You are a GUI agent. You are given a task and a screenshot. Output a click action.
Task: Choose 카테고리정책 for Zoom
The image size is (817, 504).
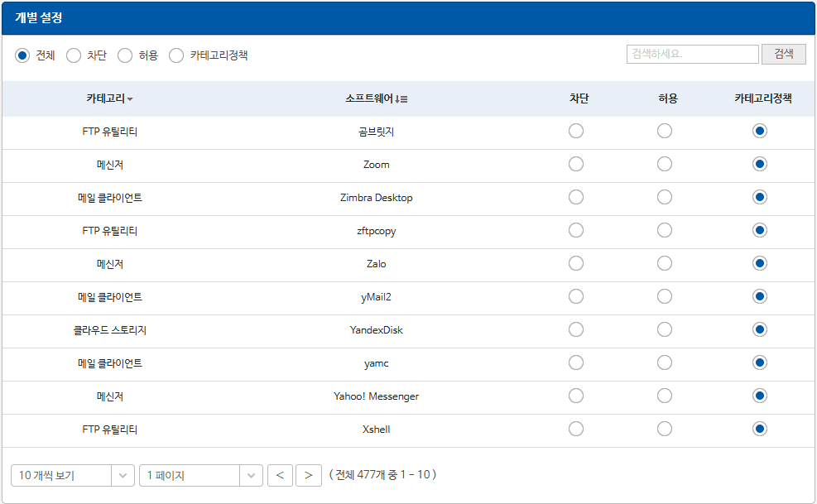pos(760,164)
